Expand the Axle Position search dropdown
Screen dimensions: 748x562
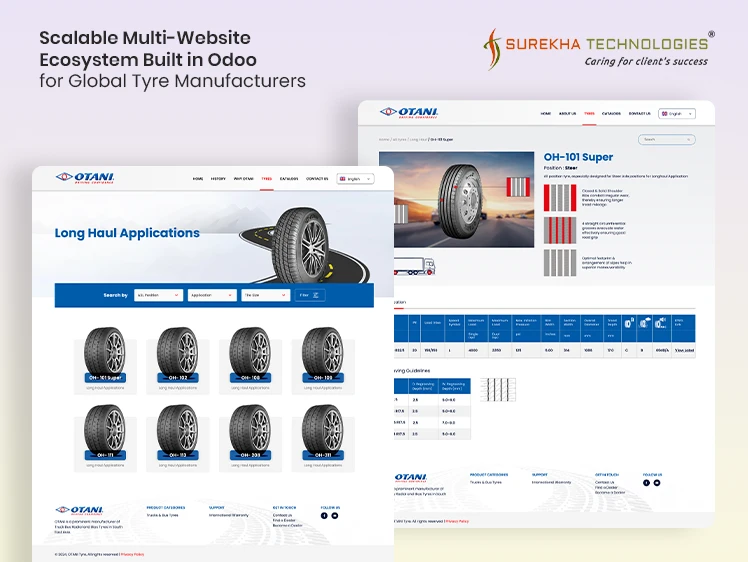coord(158,295)
